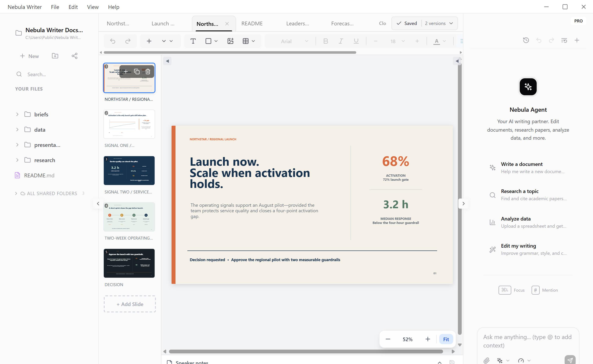Attach a file with the paperclip icon
593x364 pixels.
[486, 360]
